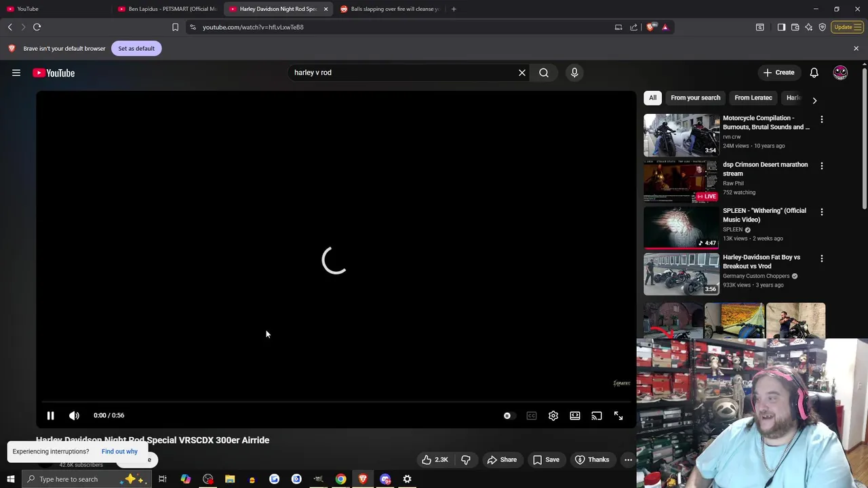Bookmark this page
Screen dimensions: 868x488
[175, 27]
